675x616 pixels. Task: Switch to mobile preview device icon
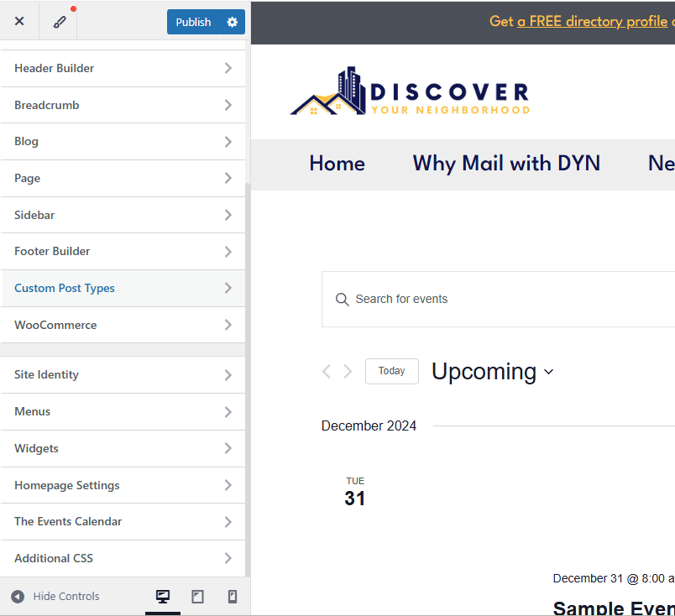[233, 597]
